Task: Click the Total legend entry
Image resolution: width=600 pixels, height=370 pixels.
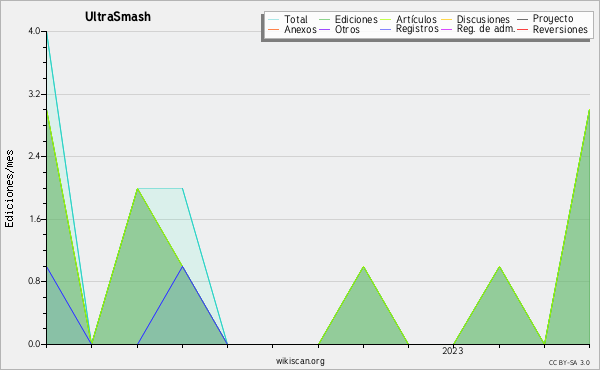Action: [288, 19]
